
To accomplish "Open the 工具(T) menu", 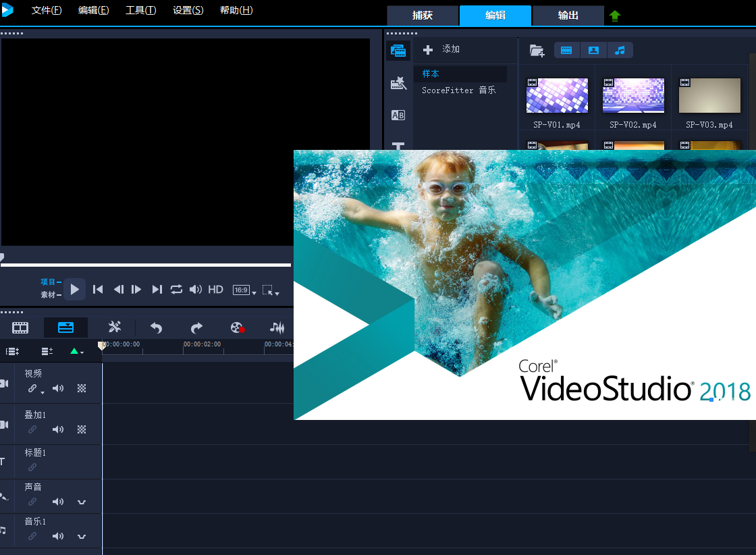I will pyautogui.click(x=141, y=10).
